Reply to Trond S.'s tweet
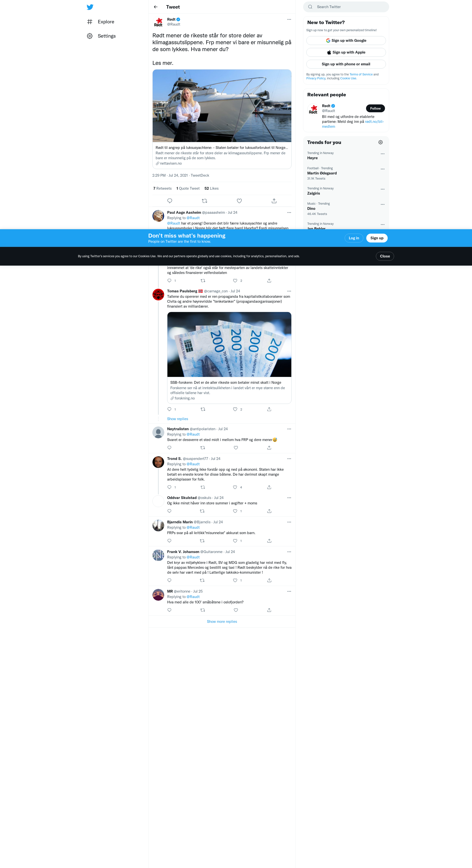Viewport: 472px width, 868px height. tap(169, 487)
